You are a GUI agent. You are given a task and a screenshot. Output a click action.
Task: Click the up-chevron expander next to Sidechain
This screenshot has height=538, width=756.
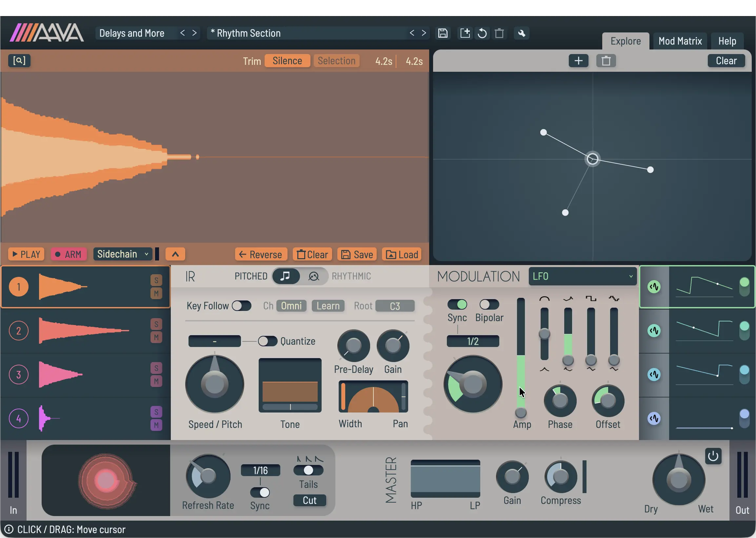[x=175, y=254]
